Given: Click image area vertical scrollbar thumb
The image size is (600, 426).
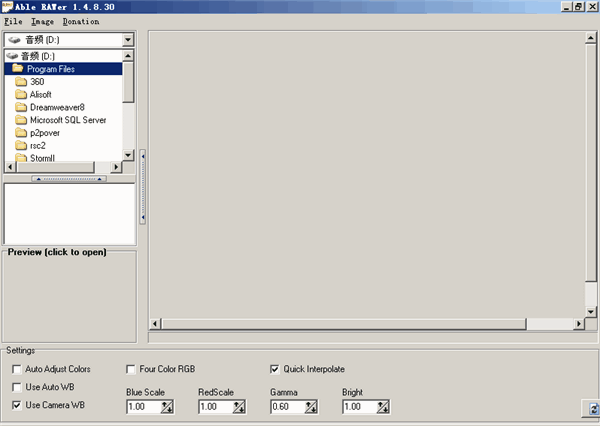Looking at the screenshot, I should pos(591,163).
